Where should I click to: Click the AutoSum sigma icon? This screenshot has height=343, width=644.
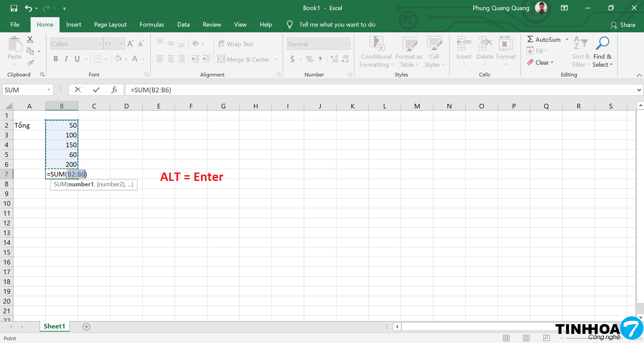530,39
